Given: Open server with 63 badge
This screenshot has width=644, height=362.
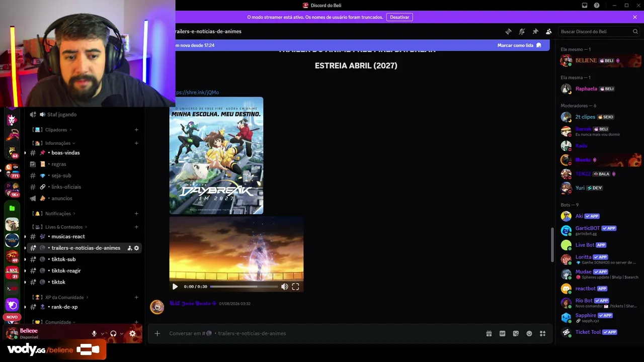Looking at the screenshot, I should [x=12, y=152].
